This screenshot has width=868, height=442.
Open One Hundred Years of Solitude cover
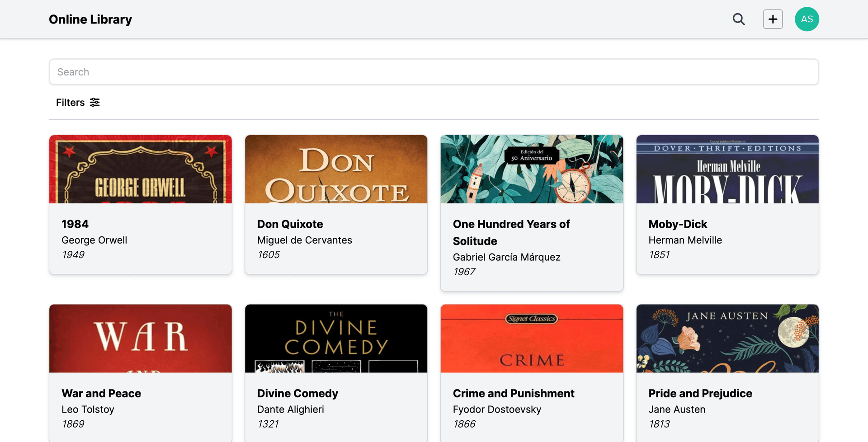(532, 169)
